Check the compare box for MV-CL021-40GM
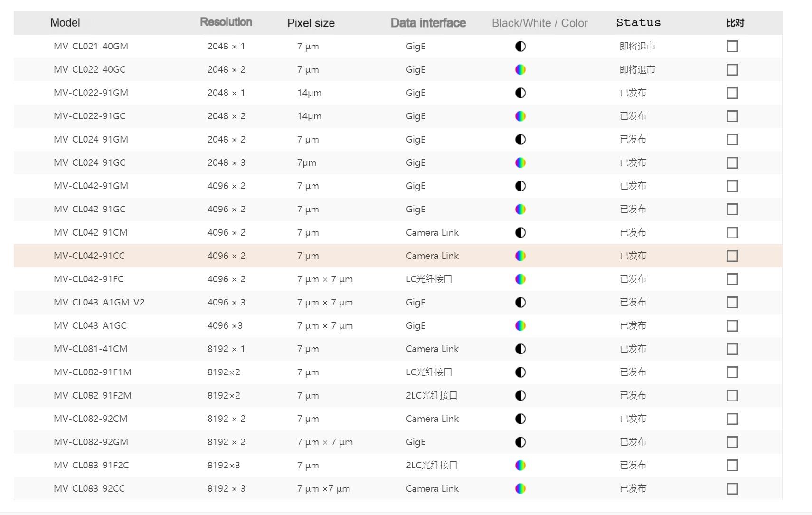The image size is (812, 515). point(732,47)
